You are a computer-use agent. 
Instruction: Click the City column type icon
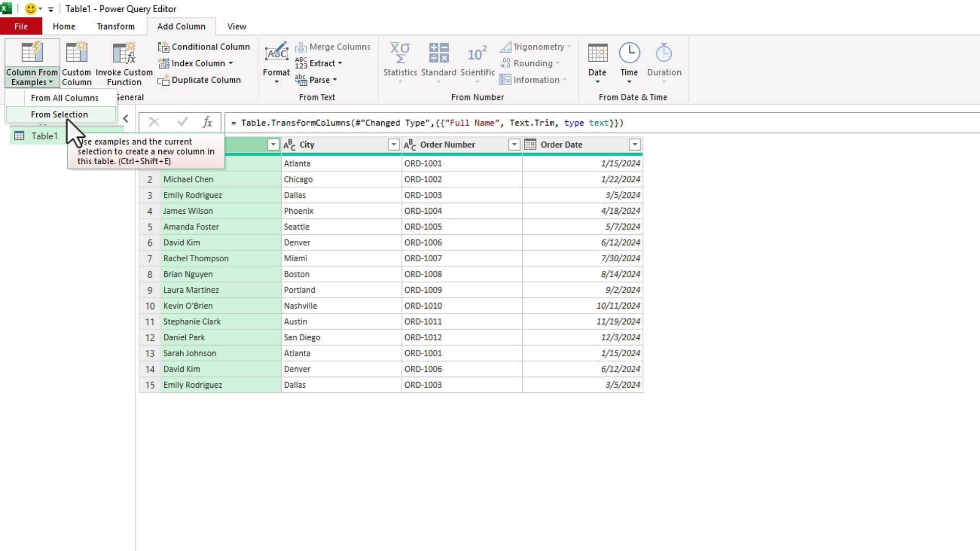click(x=289, y=145)
